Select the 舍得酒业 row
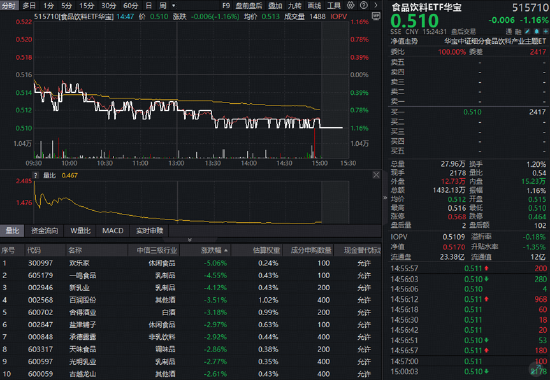Screen dimensions: 550x380 pyautogui.click(x=190, y=312)
